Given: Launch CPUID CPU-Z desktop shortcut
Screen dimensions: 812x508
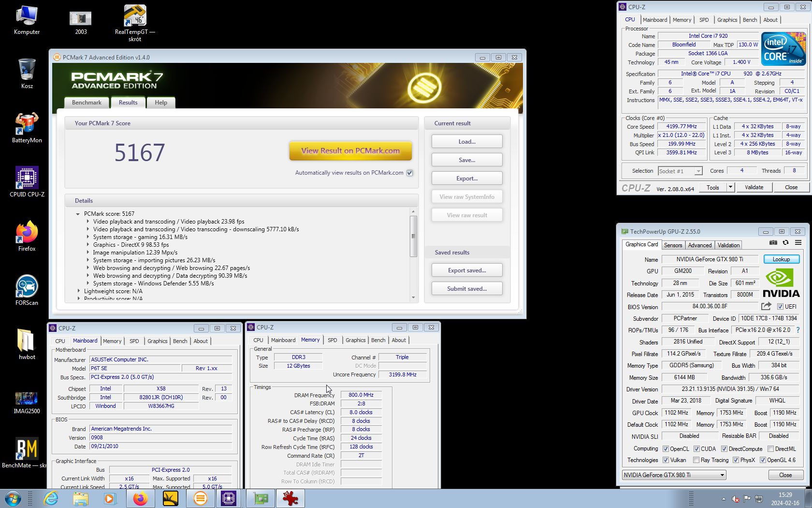Looking at the screenshot, I should pos(27,182).
